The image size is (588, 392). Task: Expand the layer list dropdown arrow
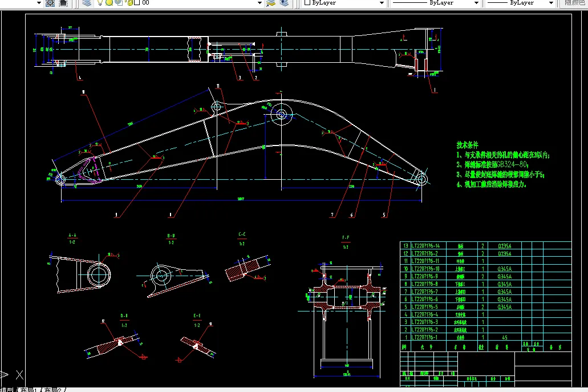coord(259,3)
